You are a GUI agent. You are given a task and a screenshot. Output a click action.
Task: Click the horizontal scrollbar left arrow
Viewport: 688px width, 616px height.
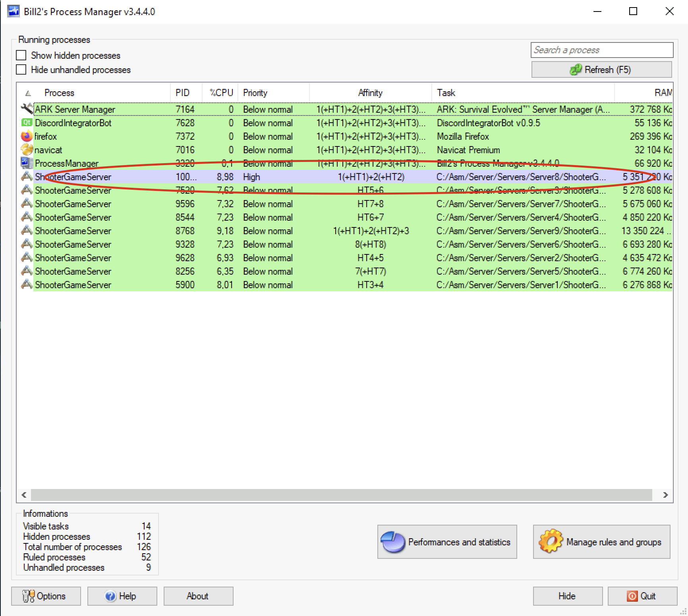click(24, 495)
